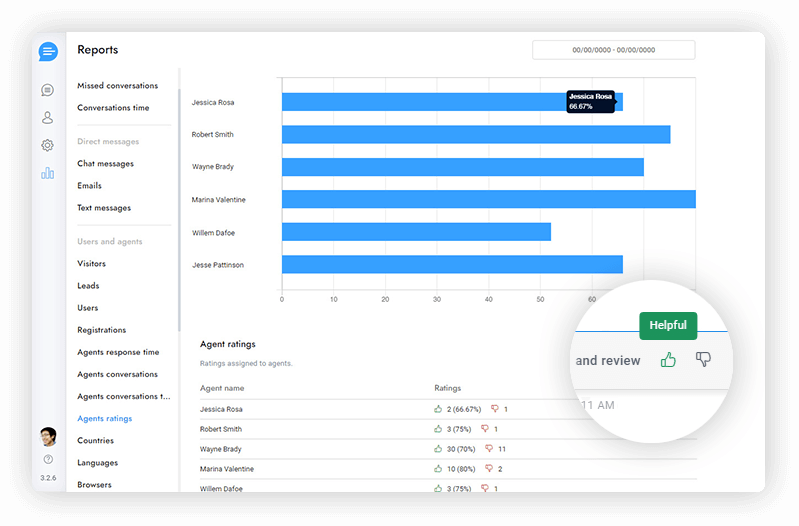Click the user avatar in sidebar
Viewport: 799px width, 526px height.
click(48, 436)
